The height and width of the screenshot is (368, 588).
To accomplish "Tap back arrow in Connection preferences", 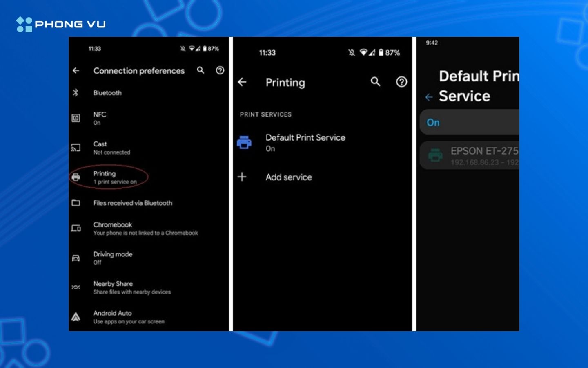I will [76, 71].
